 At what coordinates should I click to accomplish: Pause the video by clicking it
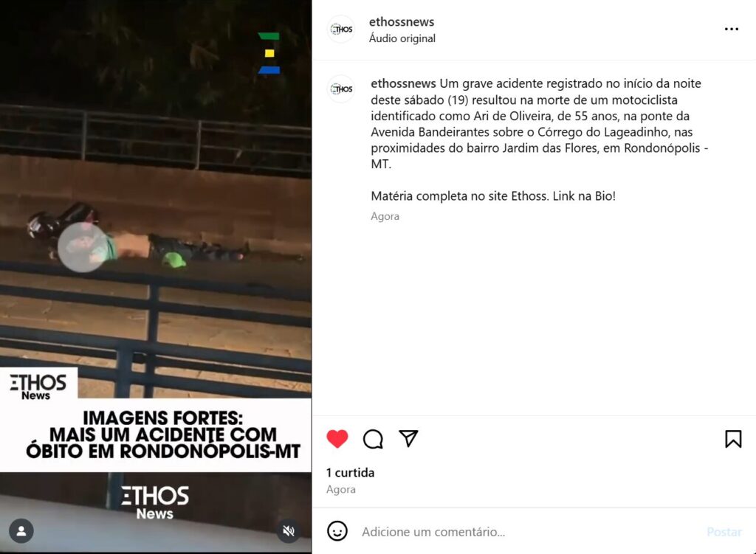tap(156, 241)
